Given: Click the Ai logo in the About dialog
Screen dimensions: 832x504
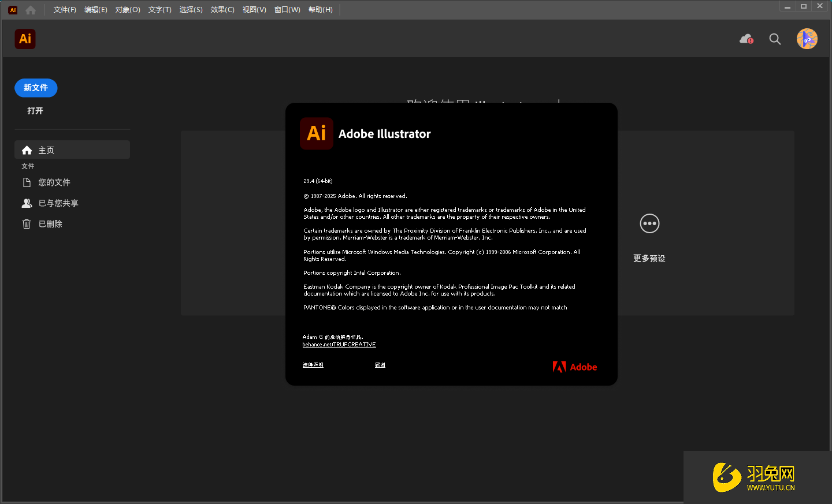Looking at the screenshot, I should pos(317,133).
